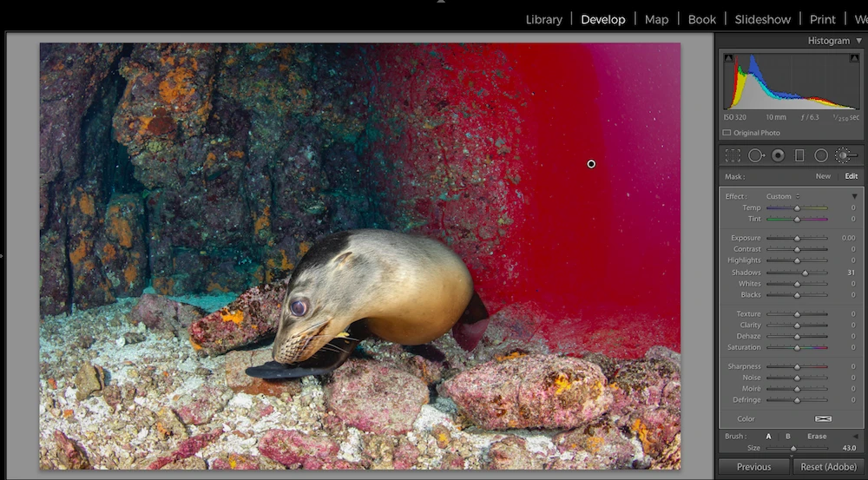Select the Red Eye Correction tool

[x=778, y=155]
